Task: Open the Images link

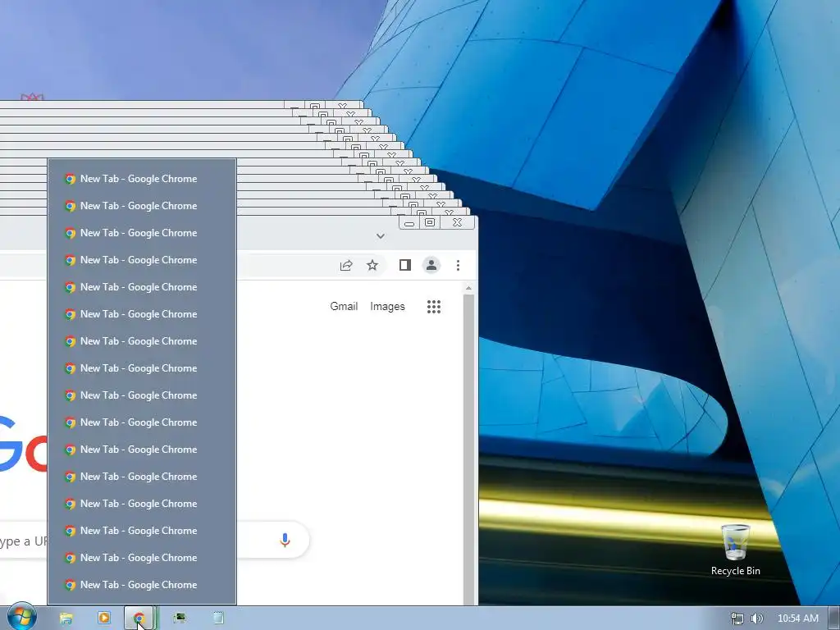Action: tap(387, 307)
